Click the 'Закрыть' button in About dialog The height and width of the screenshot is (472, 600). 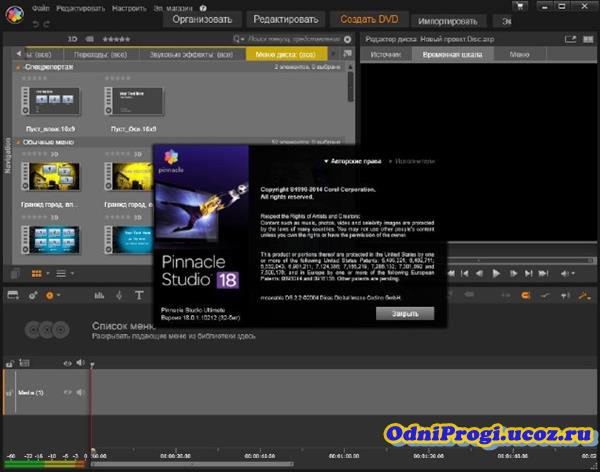(405, 312)
